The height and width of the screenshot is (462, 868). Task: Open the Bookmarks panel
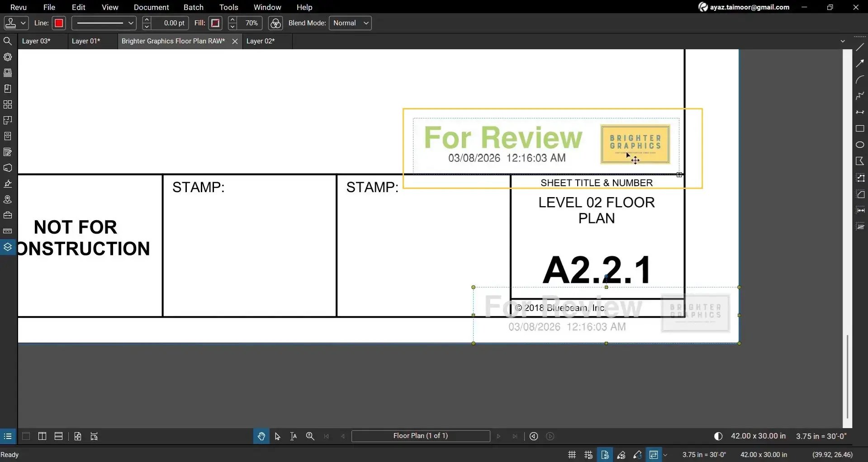(x=8, y=89)
